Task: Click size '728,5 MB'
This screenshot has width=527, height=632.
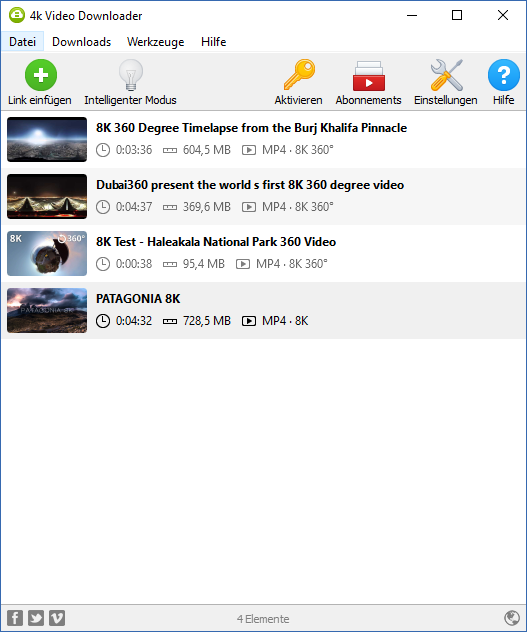Action: tap(207, 321)
